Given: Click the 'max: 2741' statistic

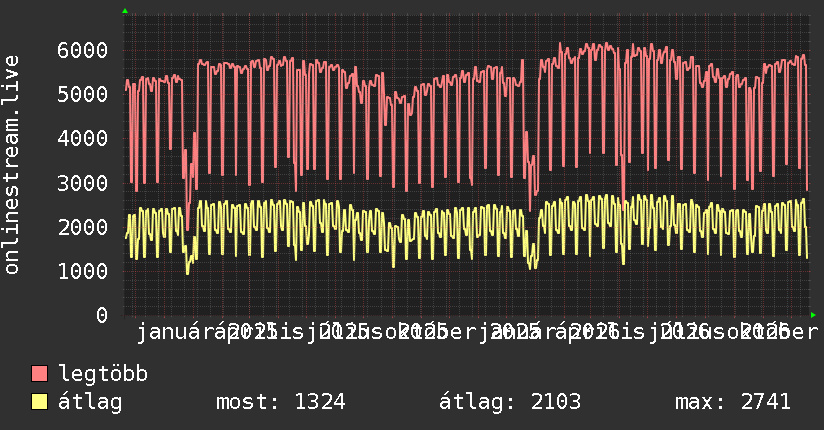Looking at the screenshot, I should (x=733, y=402).
